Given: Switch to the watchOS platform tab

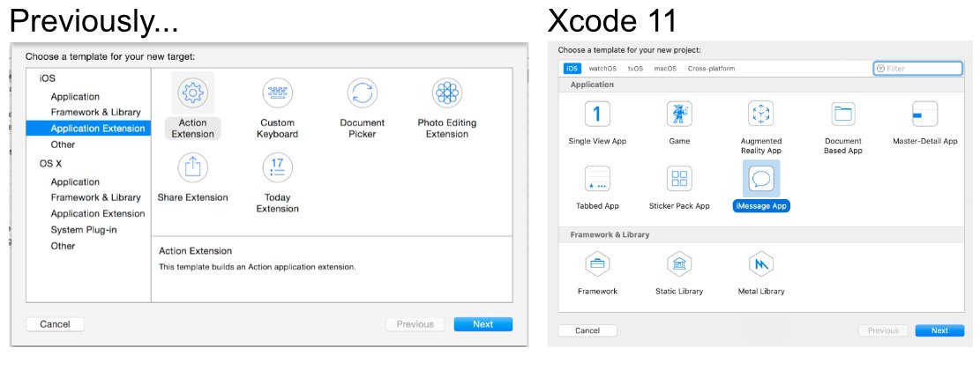Looking at the screenshot, I should 602,69.
